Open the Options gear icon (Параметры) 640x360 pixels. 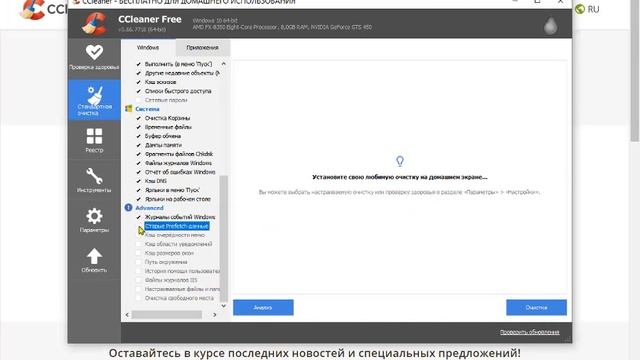94,216
